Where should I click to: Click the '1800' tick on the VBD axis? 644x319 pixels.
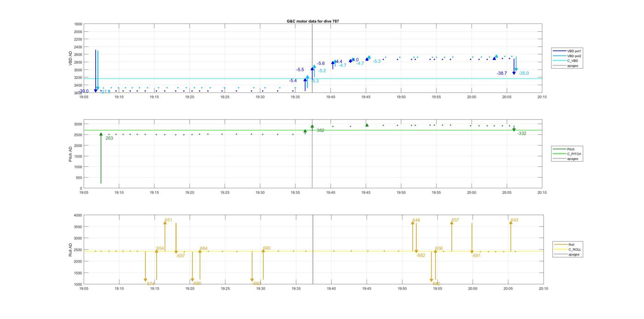pos(78,24)
